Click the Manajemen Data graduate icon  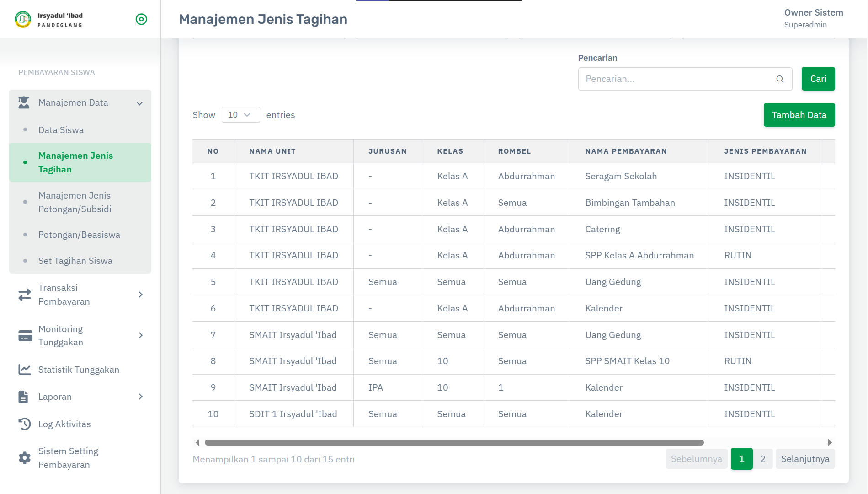pyautogui.click(x=24, y=102)
